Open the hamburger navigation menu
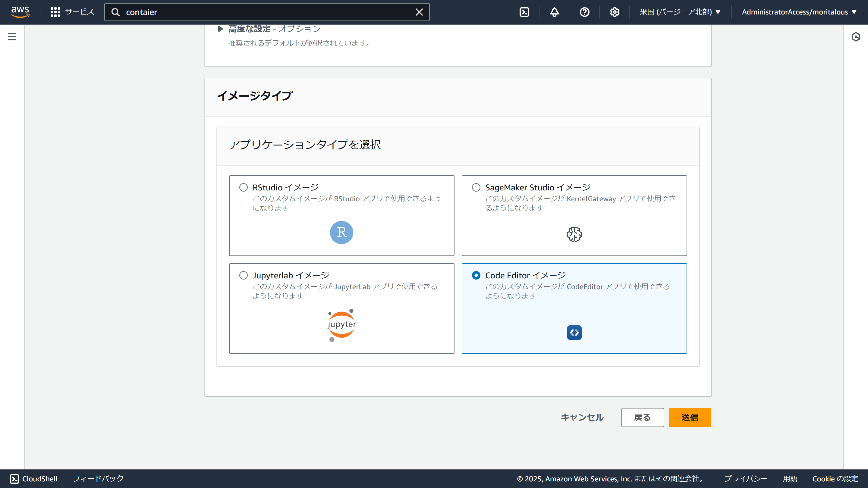The height and width of the screenshot is (488, 868). 12,37
